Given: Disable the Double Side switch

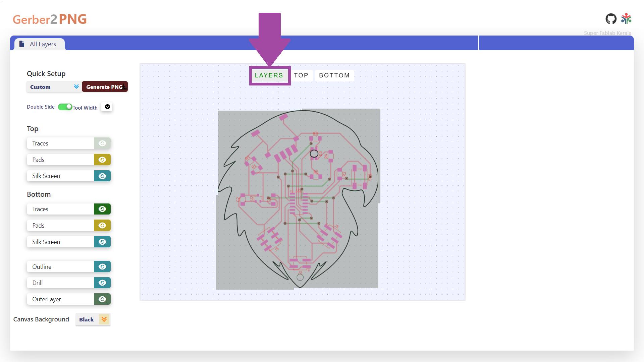Looking at the screenshot, I should coord(65,107).
